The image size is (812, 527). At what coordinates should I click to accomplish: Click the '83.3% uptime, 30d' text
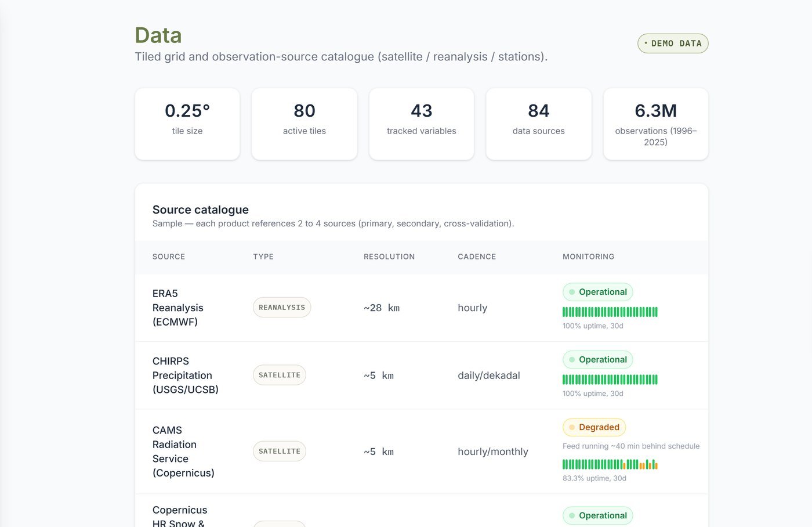click(x=594, y=478)
